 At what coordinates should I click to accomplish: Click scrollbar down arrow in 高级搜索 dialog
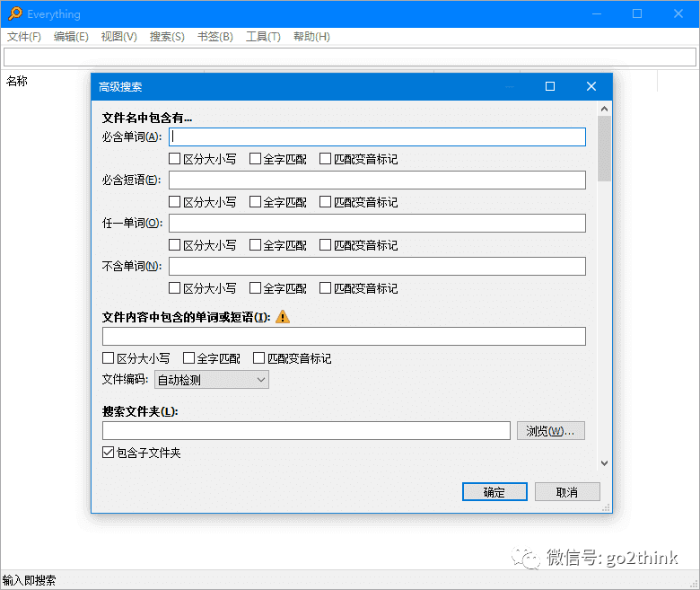click(x=605, y=463)
